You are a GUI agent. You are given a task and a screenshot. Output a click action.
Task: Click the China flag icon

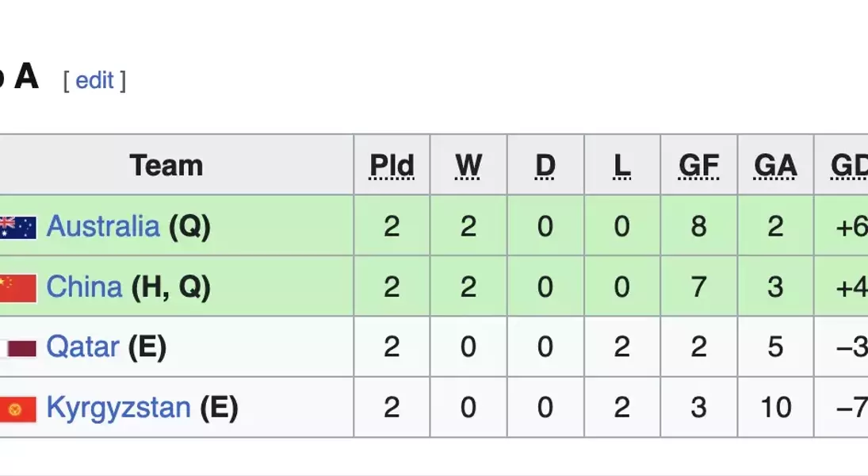coord(18,288)
